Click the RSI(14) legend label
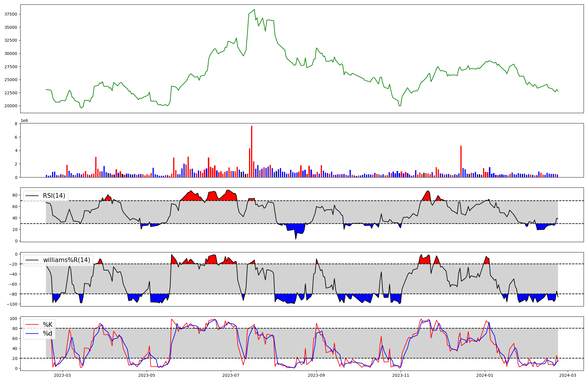Viewport: 588px width, 382px height. 54,196
